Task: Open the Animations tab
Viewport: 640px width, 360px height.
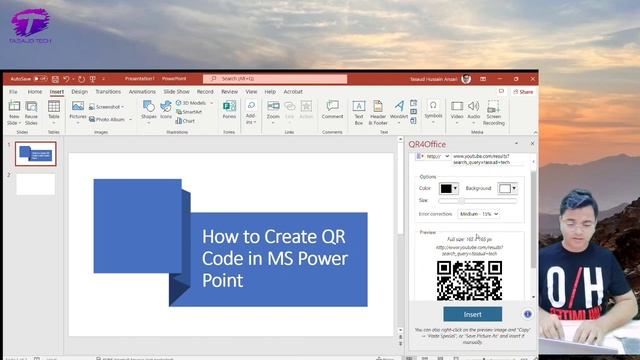Action: point(142,92)
